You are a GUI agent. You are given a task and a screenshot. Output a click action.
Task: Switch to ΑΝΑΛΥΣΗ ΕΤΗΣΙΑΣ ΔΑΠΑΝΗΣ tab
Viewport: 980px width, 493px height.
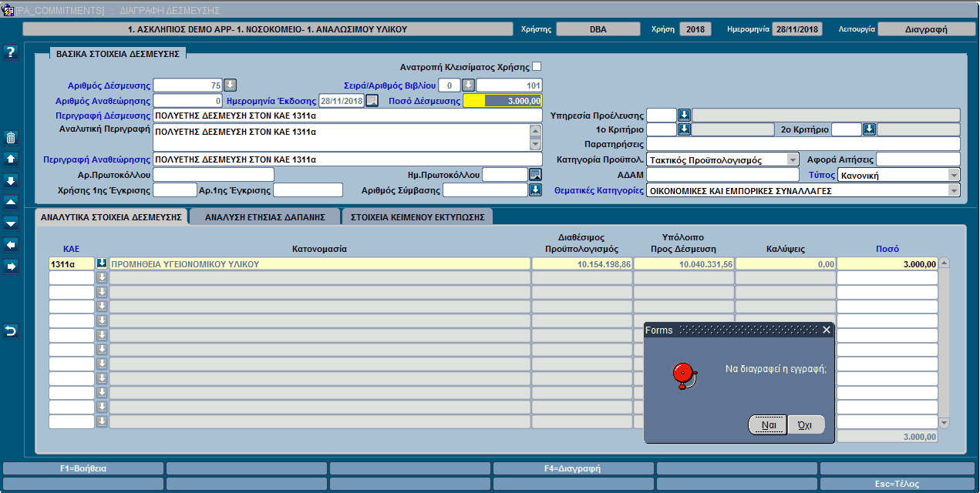(264, 217)
